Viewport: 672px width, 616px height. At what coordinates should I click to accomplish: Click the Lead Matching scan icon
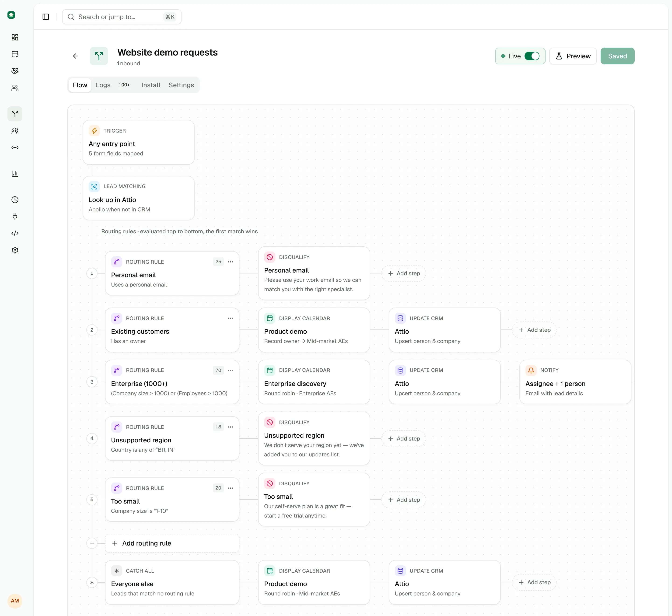point(94,186)
